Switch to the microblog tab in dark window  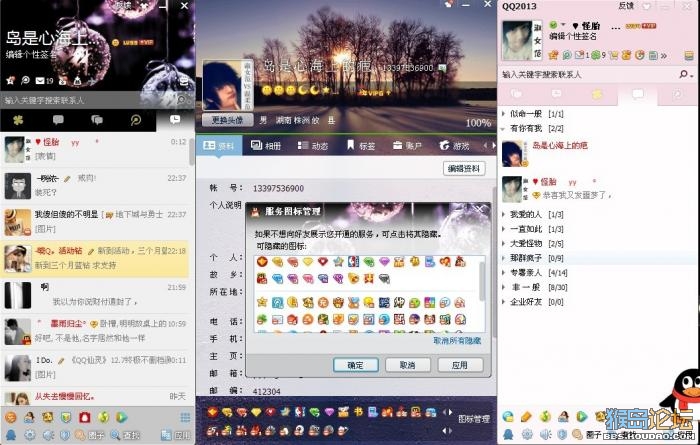pos(136,120)
